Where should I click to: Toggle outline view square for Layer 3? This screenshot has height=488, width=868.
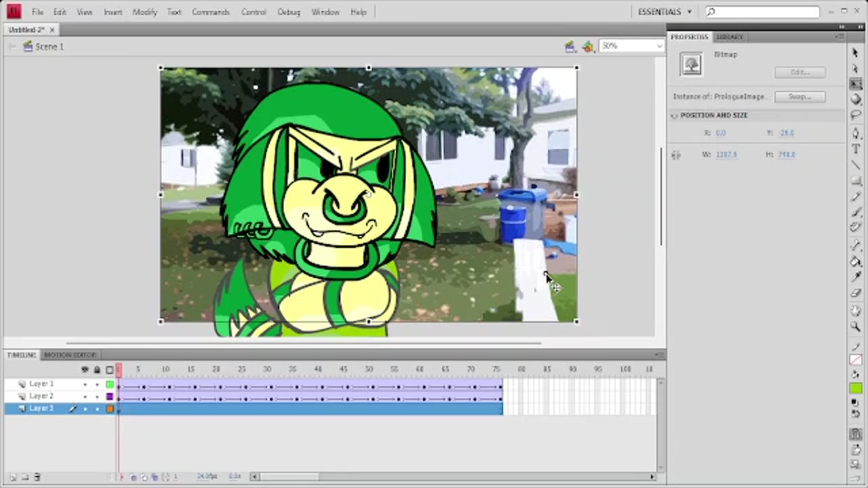coord(110,409)
